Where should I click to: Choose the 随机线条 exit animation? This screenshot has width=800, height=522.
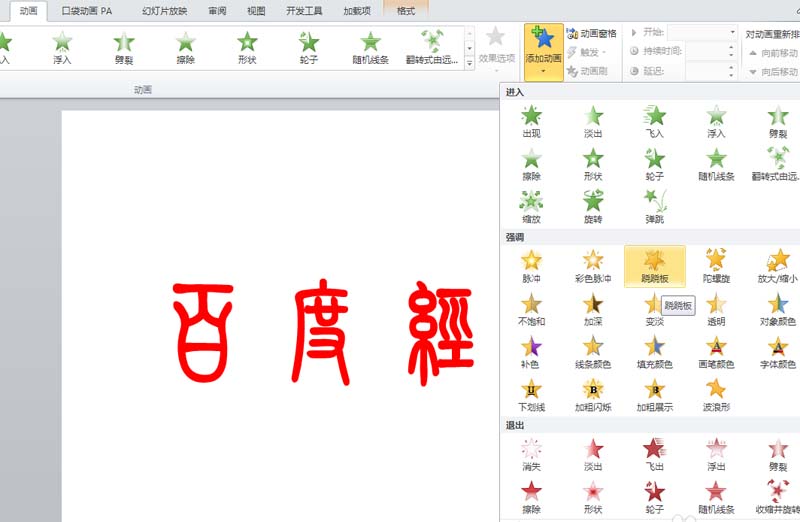point(716,498)
